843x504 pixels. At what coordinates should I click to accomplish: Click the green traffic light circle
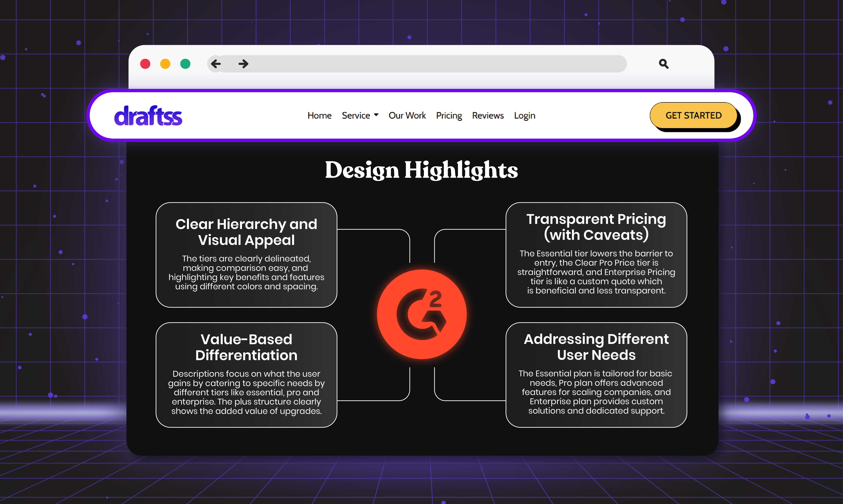(185, 64)
